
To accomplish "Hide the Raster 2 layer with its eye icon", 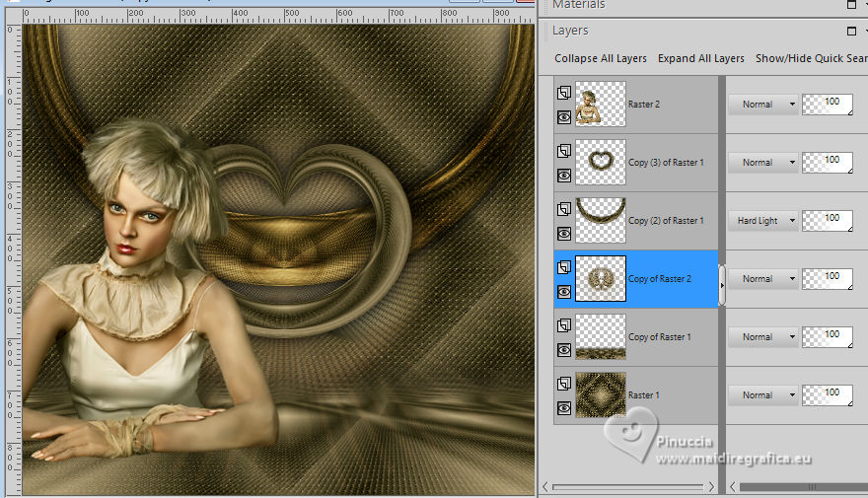I will [x=564, y=116].
